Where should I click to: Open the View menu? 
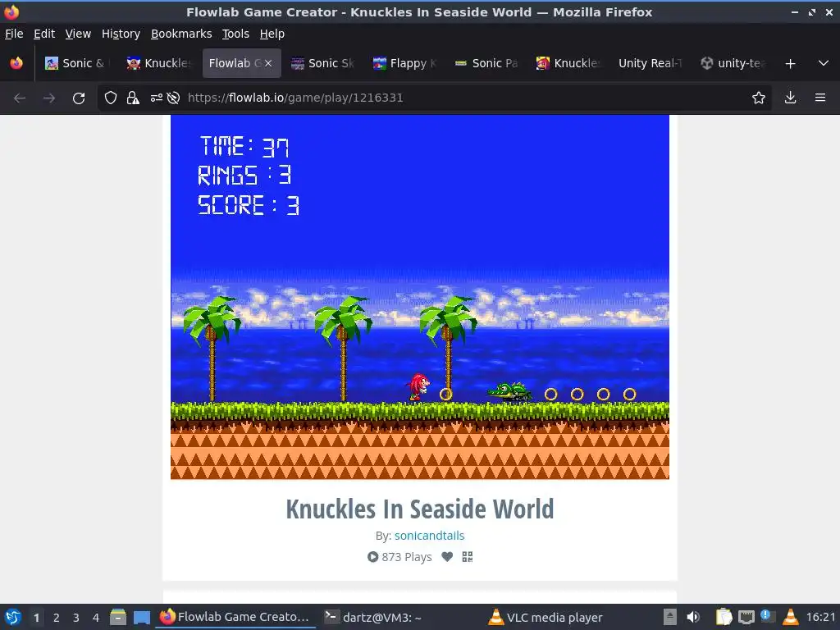(x=78, y=34)
